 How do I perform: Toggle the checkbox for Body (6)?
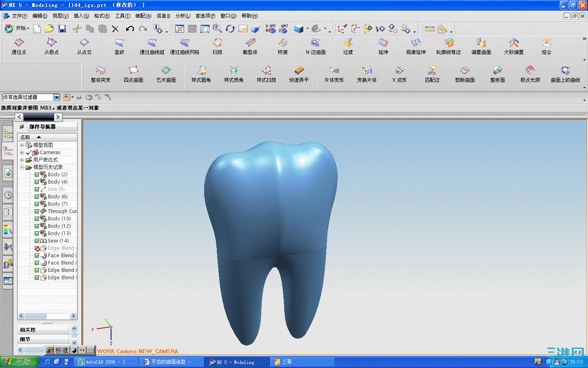37,197
